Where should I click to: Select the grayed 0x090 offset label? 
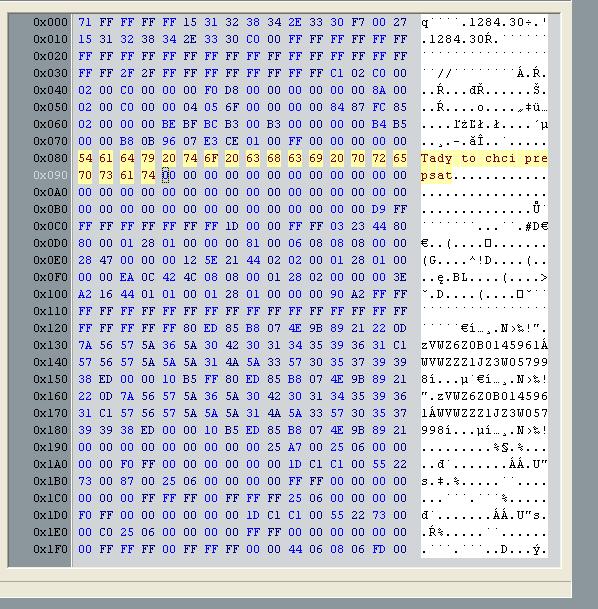click(50, 176)
